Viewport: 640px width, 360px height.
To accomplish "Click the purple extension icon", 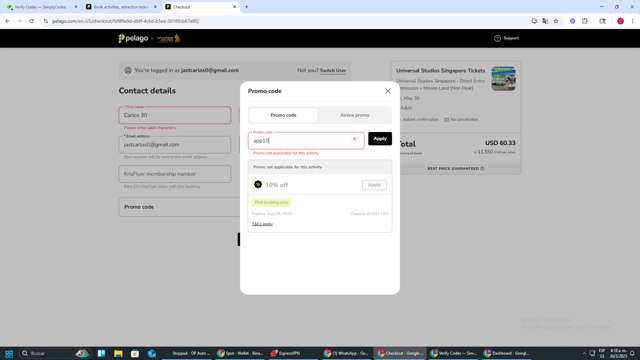I will pos(573,21).
